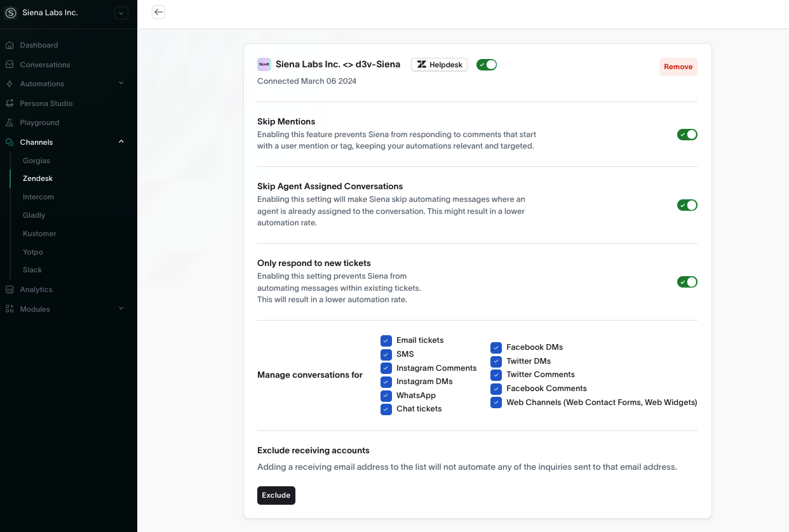Screen dimensions: 789x532
Task: Click the Dashboard home icon
Action: 10,45
